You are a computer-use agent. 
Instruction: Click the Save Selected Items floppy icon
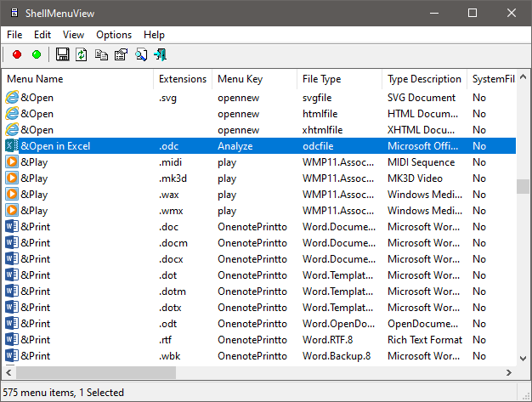pyautogui.click(x=62, y=54)
